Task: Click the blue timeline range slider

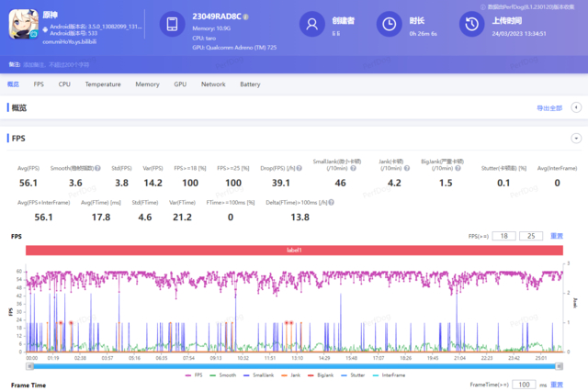Action: 294,365
